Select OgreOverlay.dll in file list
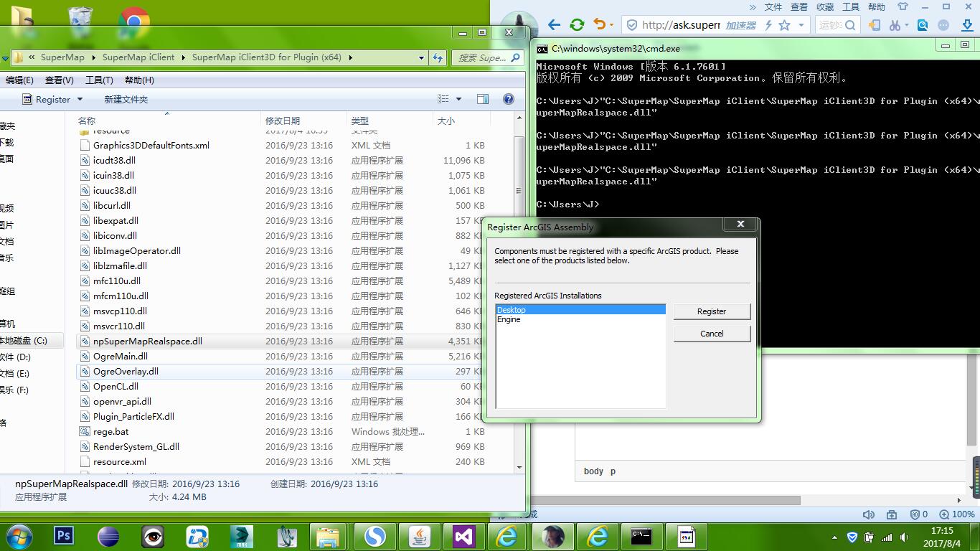This screenshot has height=551, width=980. [126, 372]
